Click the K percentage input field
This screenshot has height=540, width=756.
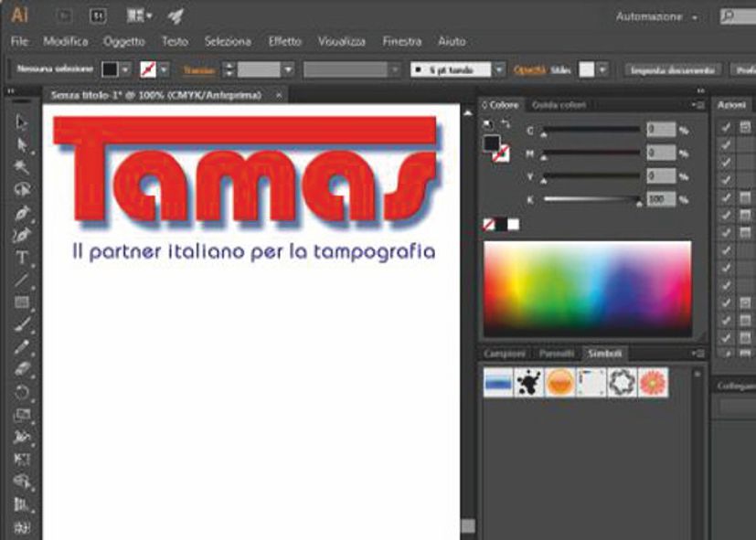(661, 199)
